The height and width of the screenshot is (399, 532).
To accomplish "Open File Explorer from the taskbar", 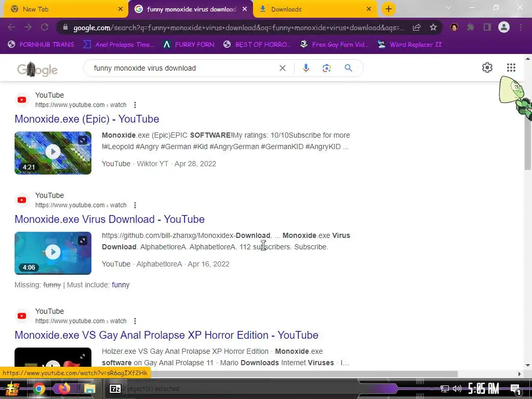I will [90, 389].
